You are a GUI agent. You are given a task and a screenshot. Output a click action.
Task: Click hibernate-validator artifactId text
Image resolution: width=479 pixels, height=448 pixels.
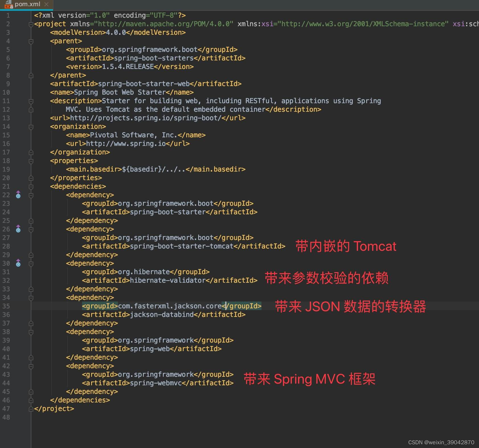coord(168,280)
